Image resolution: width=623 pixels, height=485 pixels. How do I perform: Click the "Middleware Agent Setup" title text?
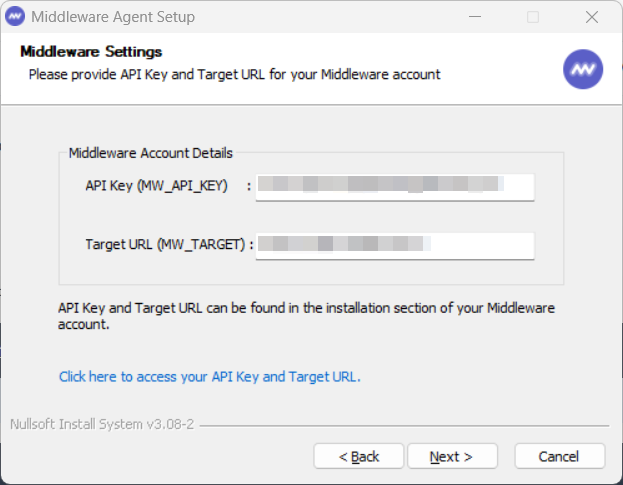pyautogui.click(x=113, y=17)
